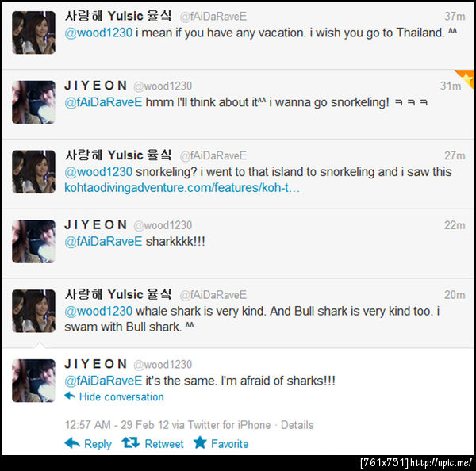
Task: Click the 27m timestamp on the Yulsic tweet
Action: tap(455, 155)
